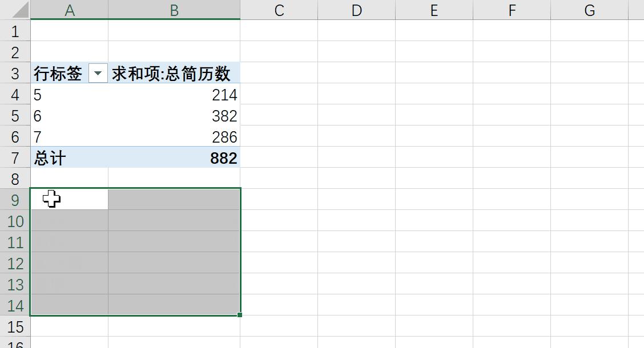This screenshot has width=644, height=348.
Task: Click the select-all corner of the sheet
Action: [x=15, y=9]
